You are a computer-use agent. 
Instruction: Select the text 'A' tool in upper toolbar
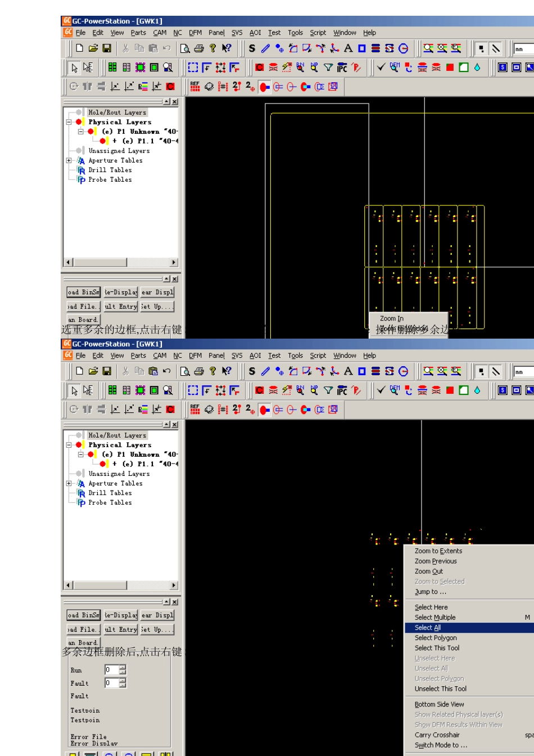(x=348, y=48)
